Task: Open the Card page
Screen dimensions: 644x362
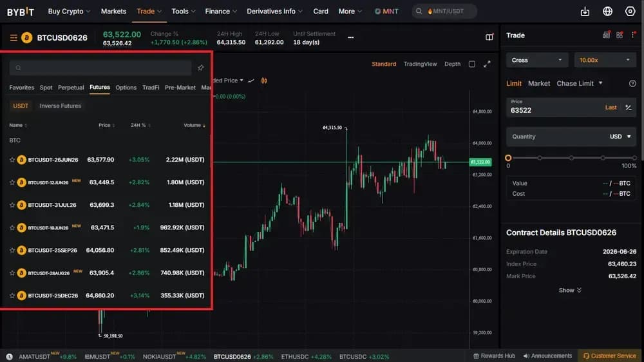Action: point(321,12)
